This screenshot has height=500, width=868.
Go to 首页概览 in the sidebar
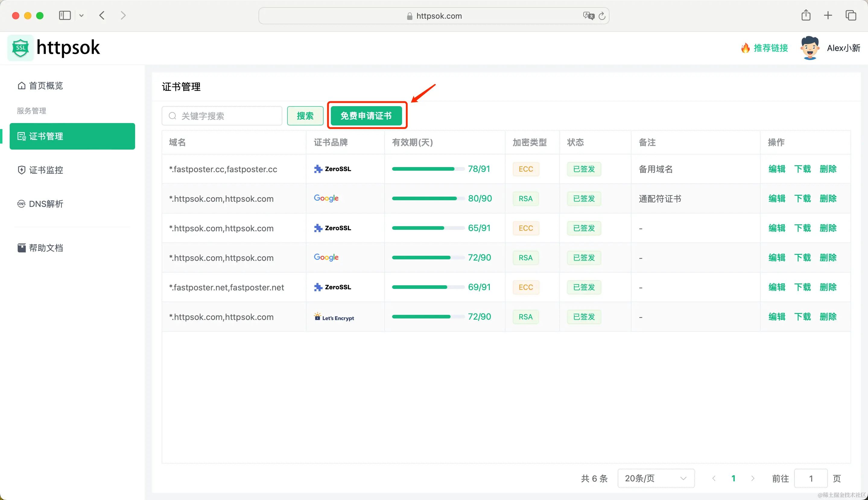pos(46,86)
